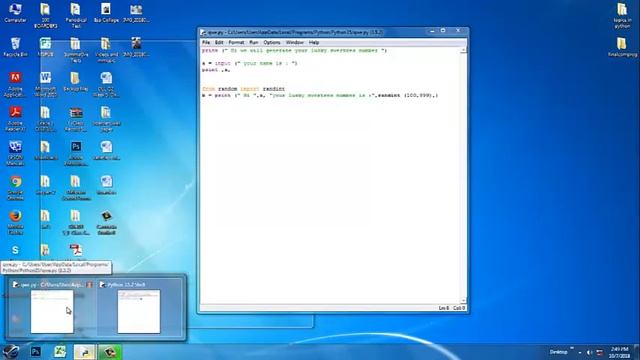Minimize the IDLE editor window

[x=433, y=31]
